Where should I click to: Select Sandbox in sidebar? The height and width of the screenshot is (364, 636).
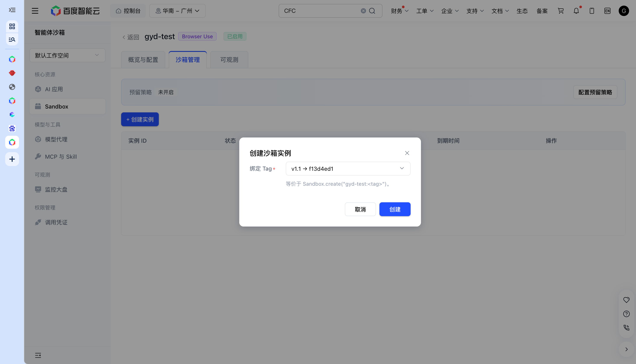coord(67,107)
